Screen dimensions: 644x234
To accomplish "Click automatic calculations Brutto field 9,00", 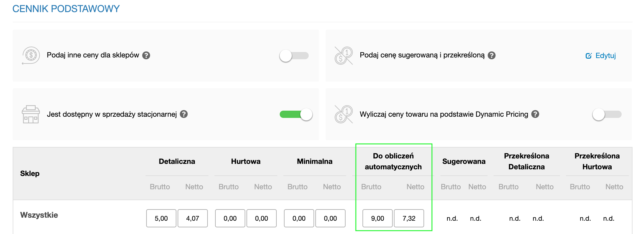I will (378, 218).
